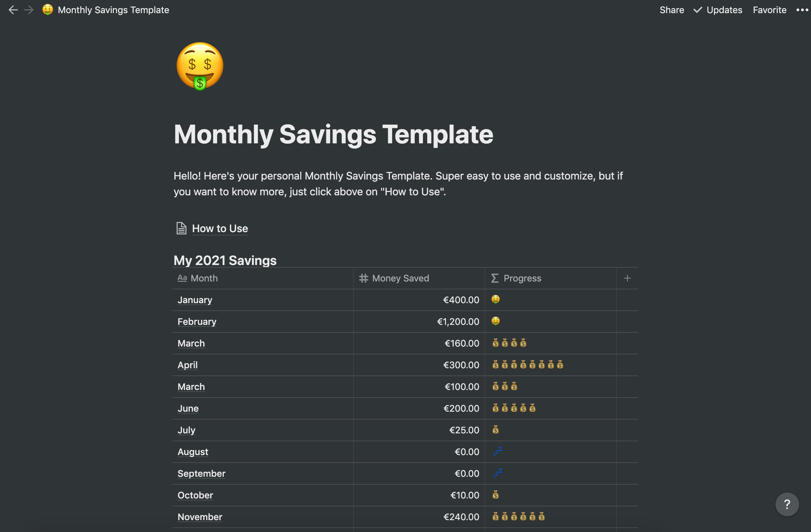The width and height of the screenshot is (811, 532).
Task: Click the back navigation arrow
Action: pos(13,10)
